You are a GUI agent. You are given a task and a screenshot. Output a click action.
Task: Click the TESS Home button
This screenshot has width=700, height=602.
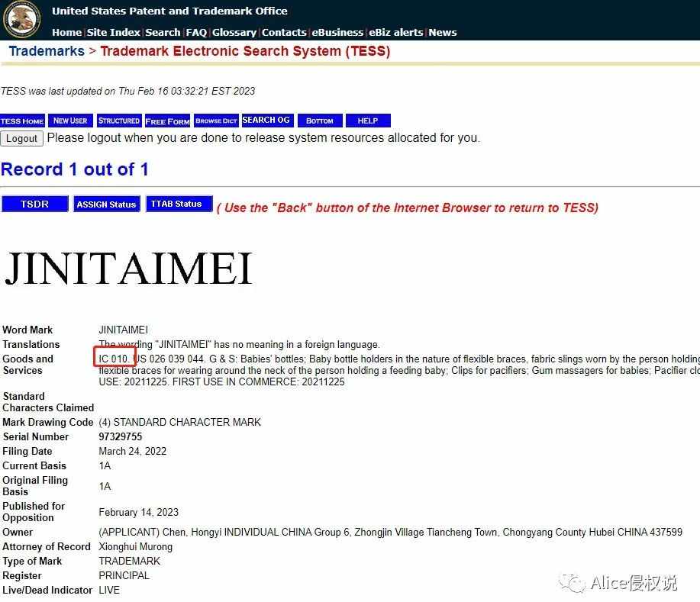click(22, 121)
